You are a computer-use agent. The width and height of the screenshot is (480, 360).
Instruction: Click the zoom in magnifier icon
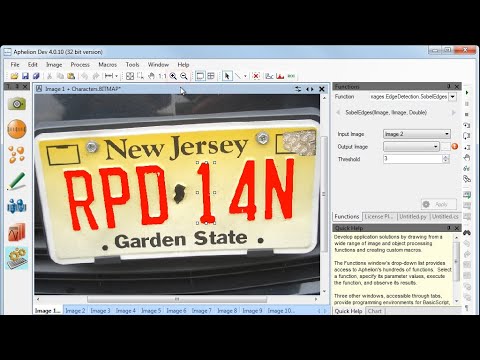[x=173, y=76]
